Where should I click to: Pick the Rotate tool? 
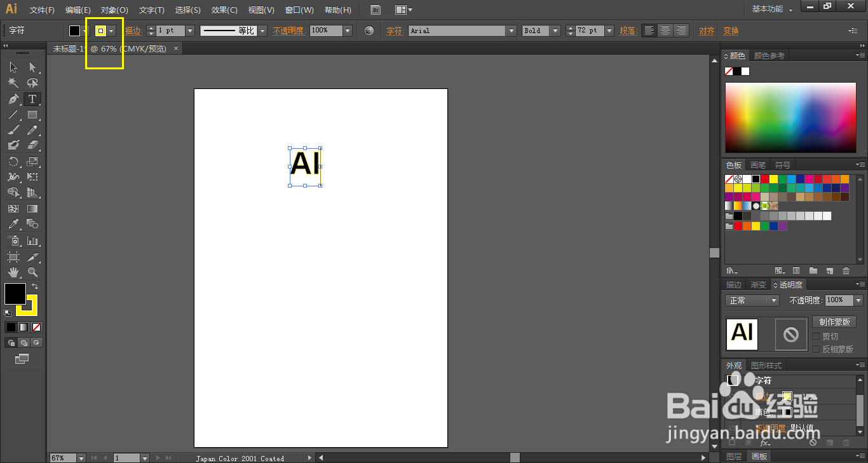click(x=13, y=162)
